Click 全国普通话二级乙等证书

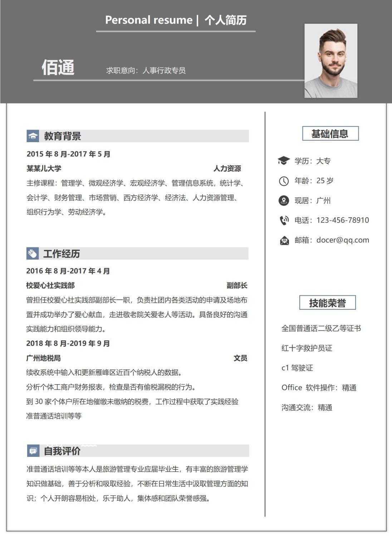[321, 328]
